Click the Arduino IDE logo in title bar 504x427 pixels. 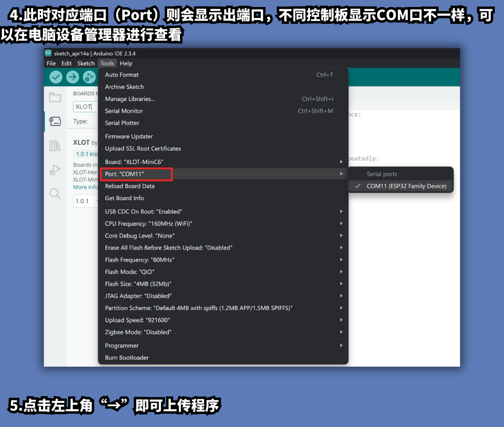coord(48,53)
